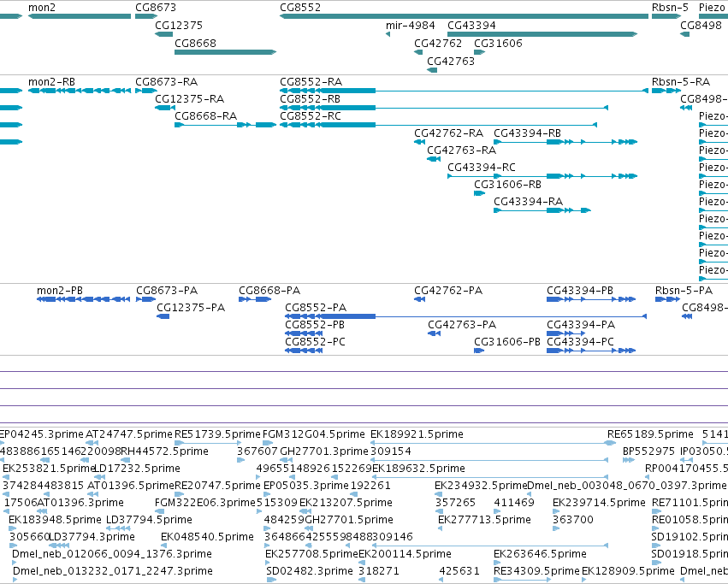Open EST FGM312G04.5prime
The height and width of the screenshot is (584, 728).
pos(314,434)
